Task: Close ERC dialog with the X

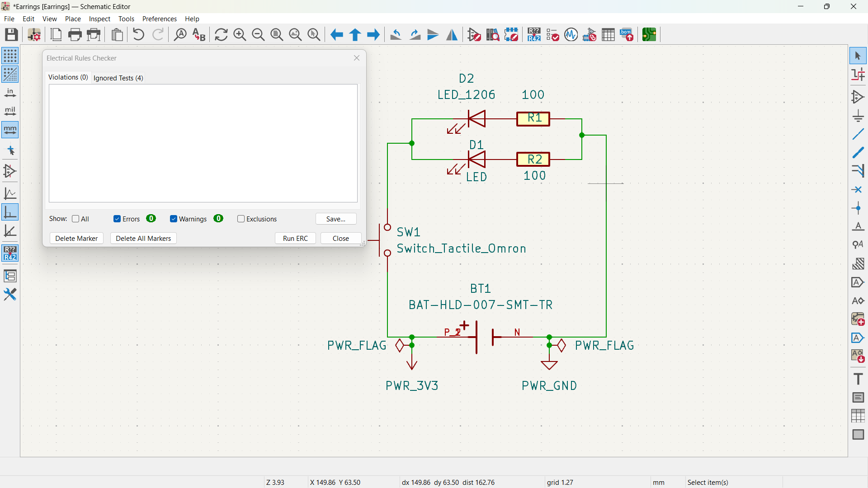Action: (357, 58)
